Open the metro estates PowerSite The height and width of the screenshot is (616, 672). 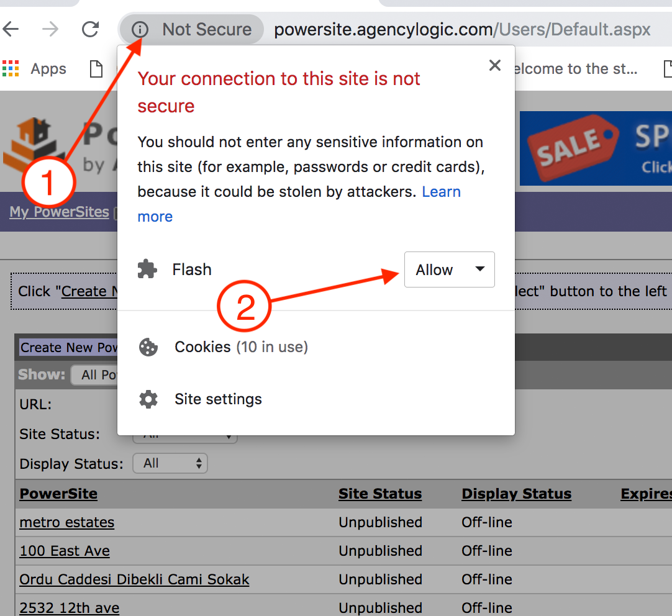(x=67, y=522)
